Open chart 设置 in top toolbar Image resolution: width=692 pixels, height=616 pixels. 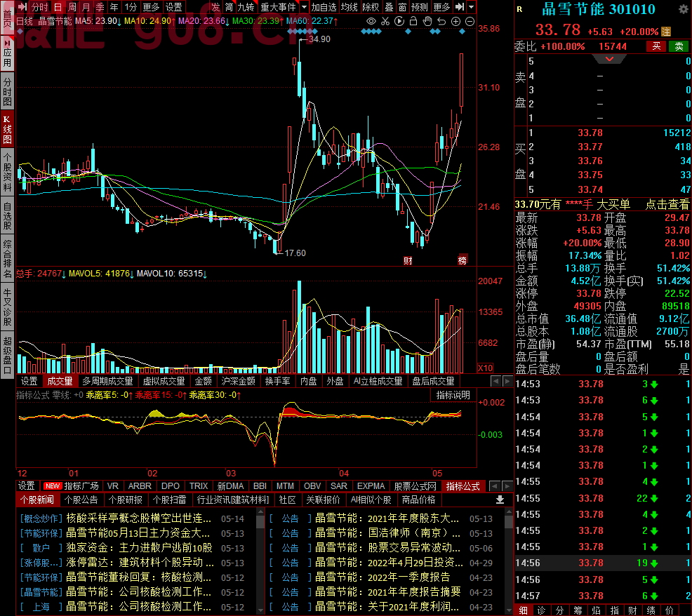tap(173, 7)
